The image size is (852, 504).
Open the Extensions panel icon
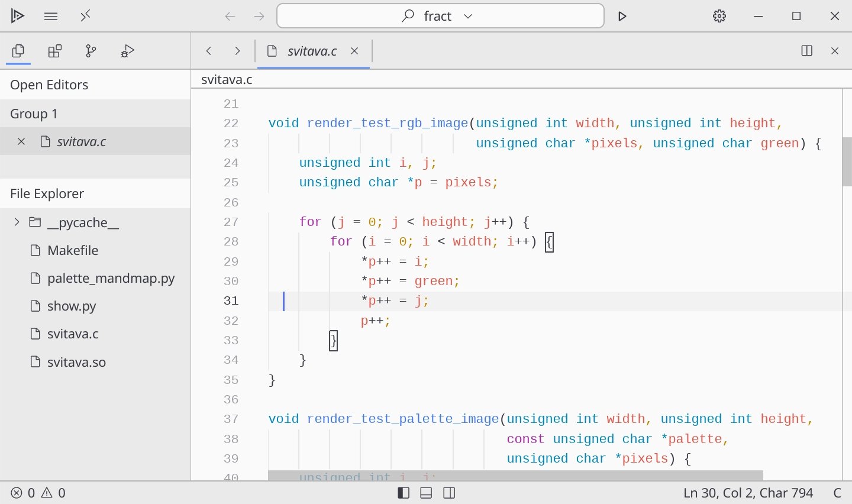55,51
